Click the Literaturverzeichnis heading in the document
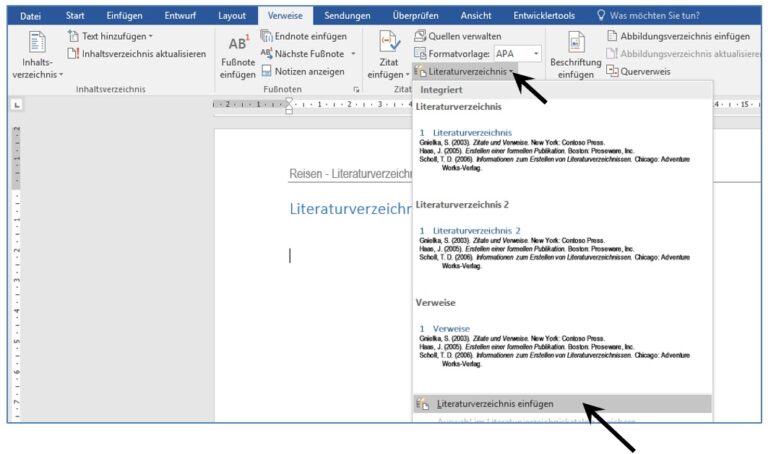The height and width of the screenshot is (454, 768). (x=351, y=209)
